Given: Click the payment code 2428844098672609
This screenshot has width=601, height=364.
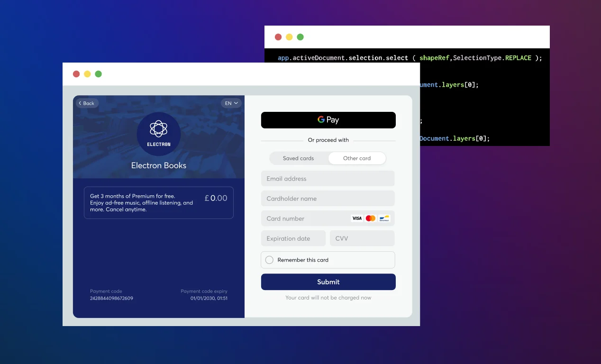Looking at the screenshot, I should (x=111, y=299).
